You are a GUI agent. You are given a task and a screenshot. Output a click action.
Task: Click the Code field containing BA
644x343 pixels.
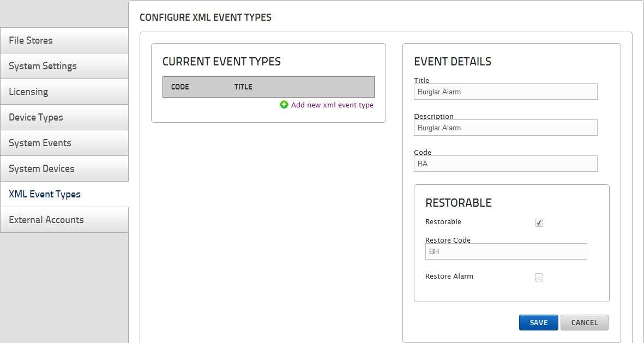click(505, 164)
